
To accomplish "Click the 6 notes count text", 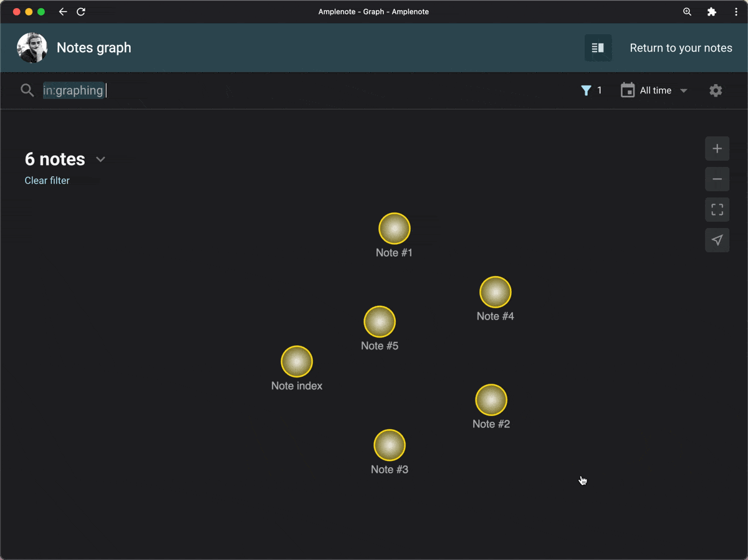I will click(x=55, y=159).
